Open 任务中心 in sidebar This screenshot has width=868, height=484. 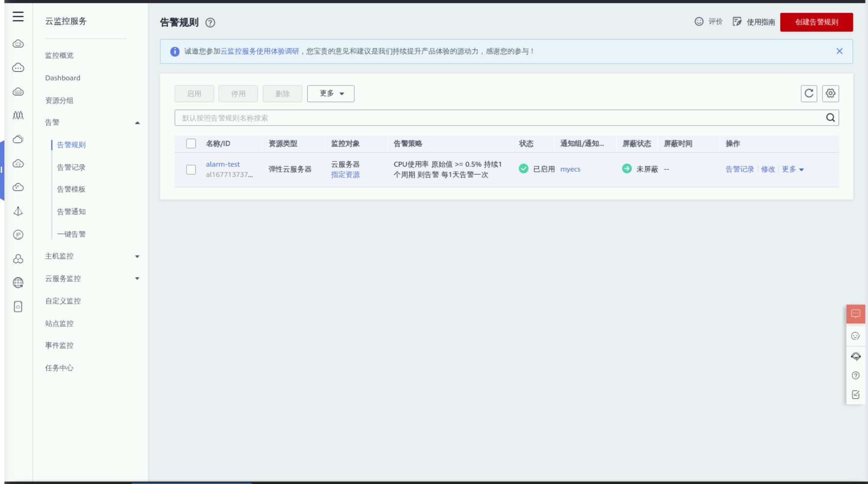coord(59,368)
